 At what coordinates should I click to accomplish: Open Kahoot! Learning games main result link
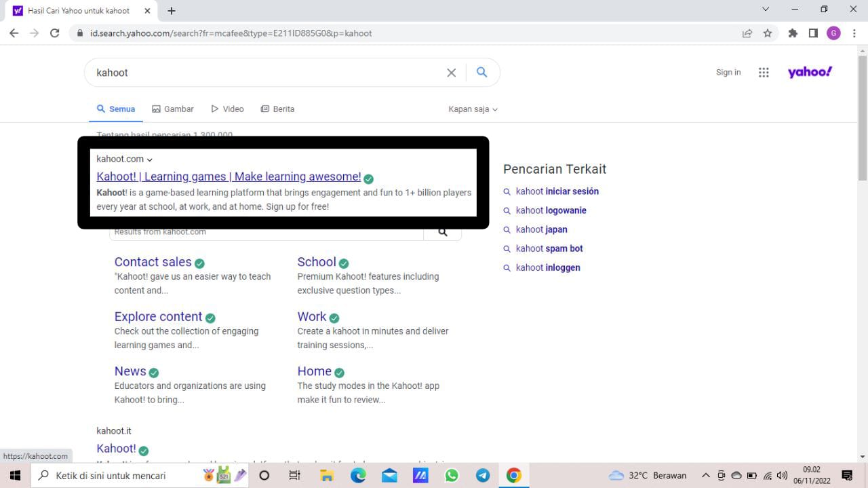(229, 176)
